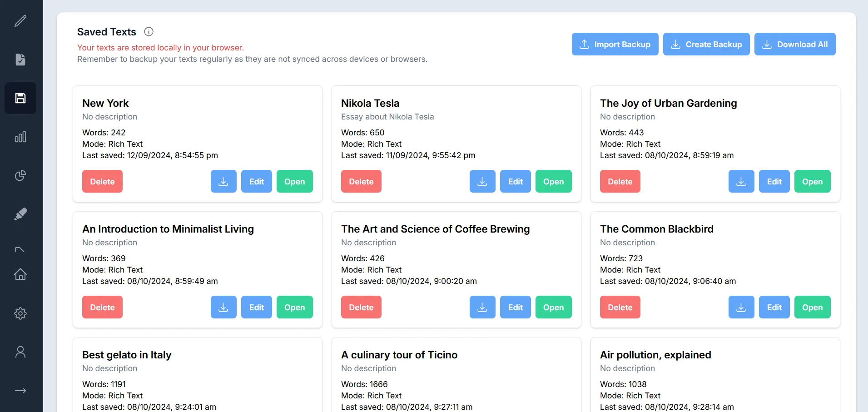This screenshot has height=412, width=868.
Task: Click the Import Backup button
Action: click(615, 44)
